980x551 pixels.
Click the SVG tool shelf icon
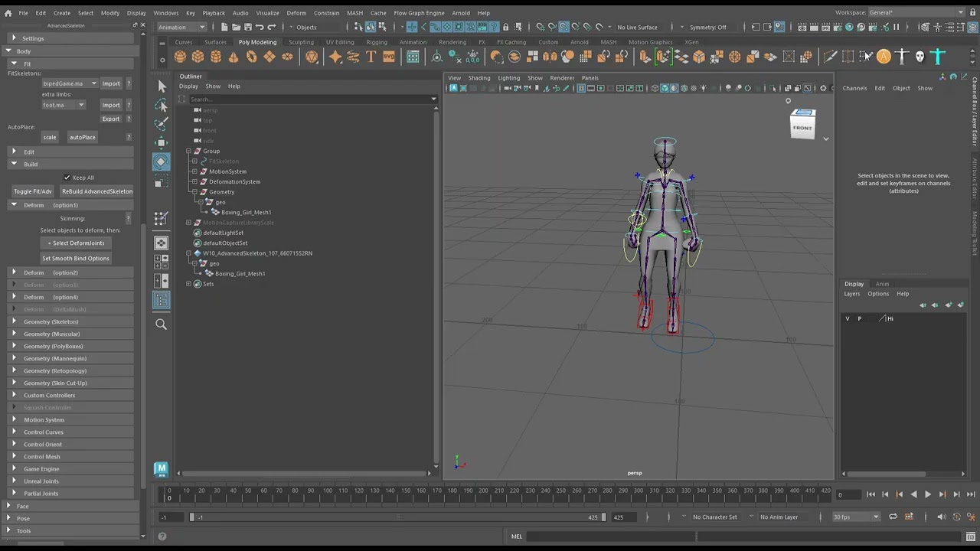tap(388, 57)
